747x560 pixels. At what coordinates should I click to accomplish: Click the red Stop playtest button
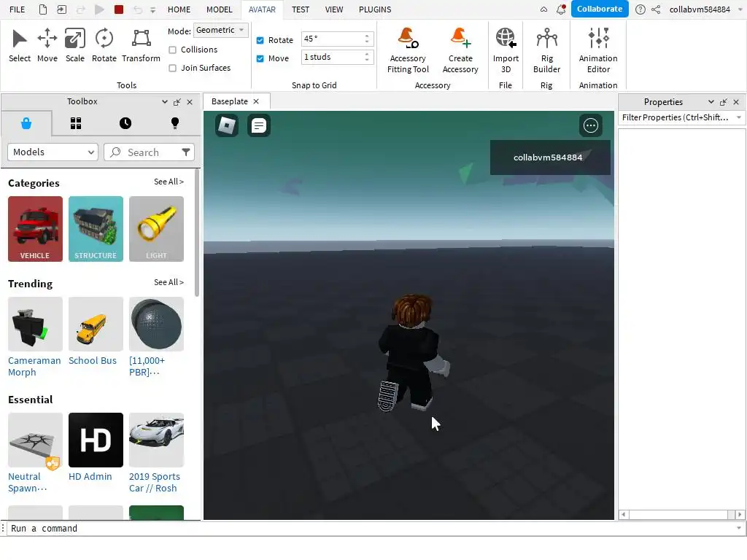click(119, 9)
